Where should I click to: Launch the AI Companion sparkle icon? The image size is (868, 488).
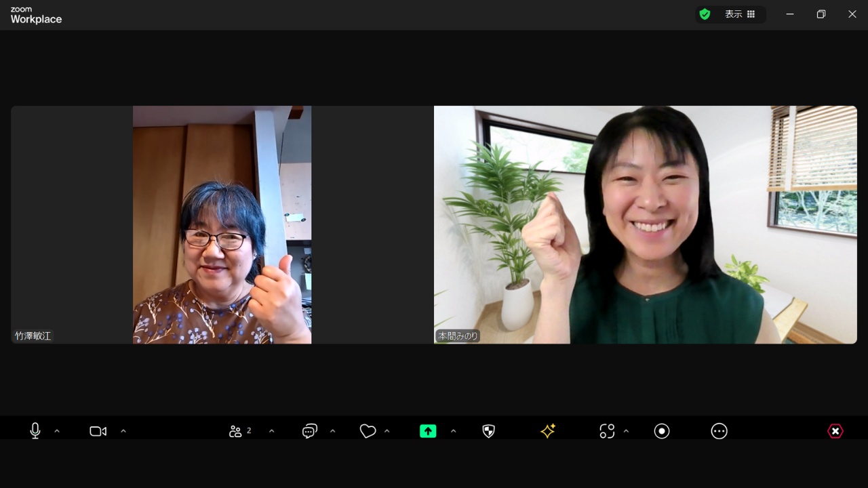[548, 431]
